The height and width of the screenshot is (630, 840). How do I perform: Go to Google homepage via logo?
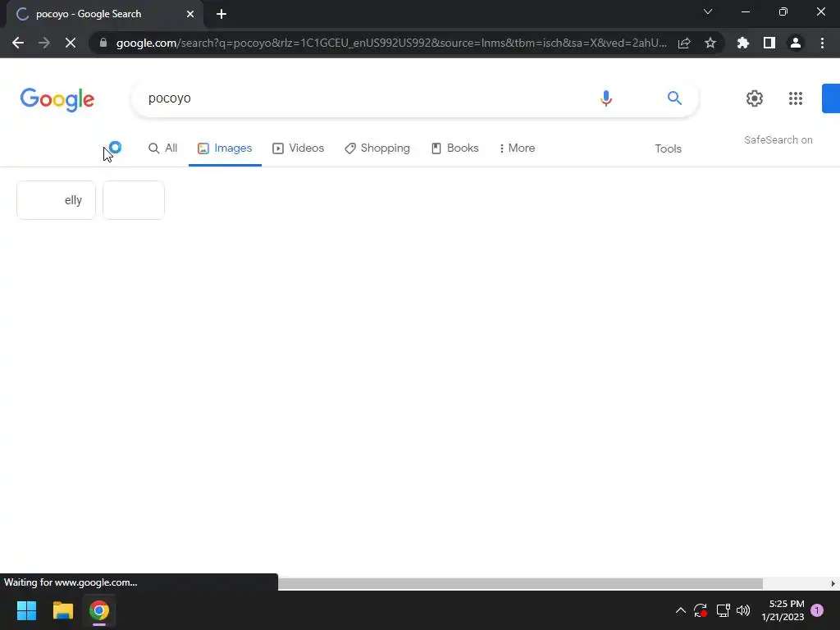57,99
